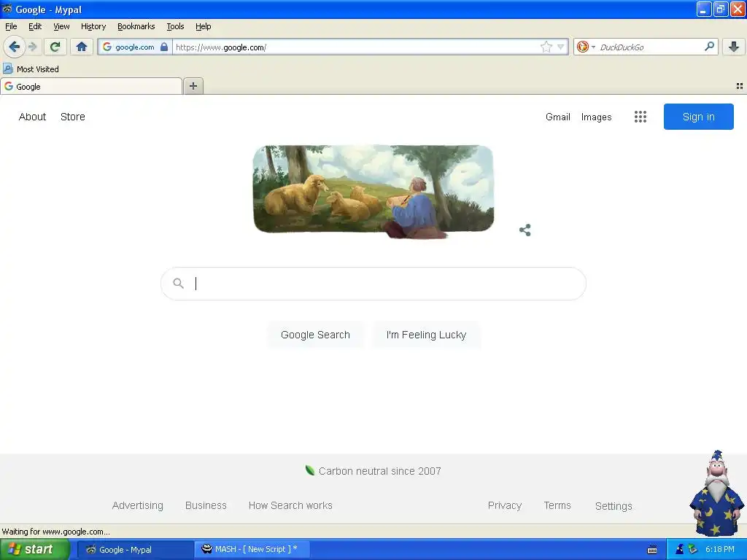Click the wizard tray icon
This screenshot has height=560, width=747.
(680, 549)
